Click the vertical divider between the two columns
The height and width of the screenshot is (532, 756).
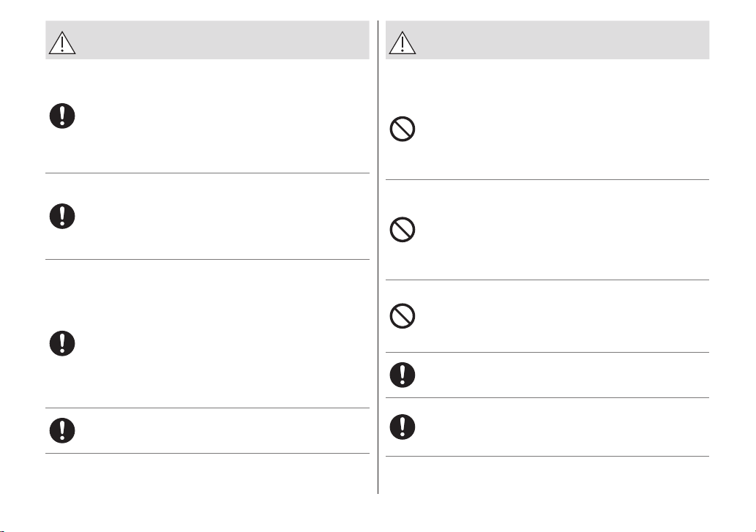pyautogui.click(x=378, y=257)
